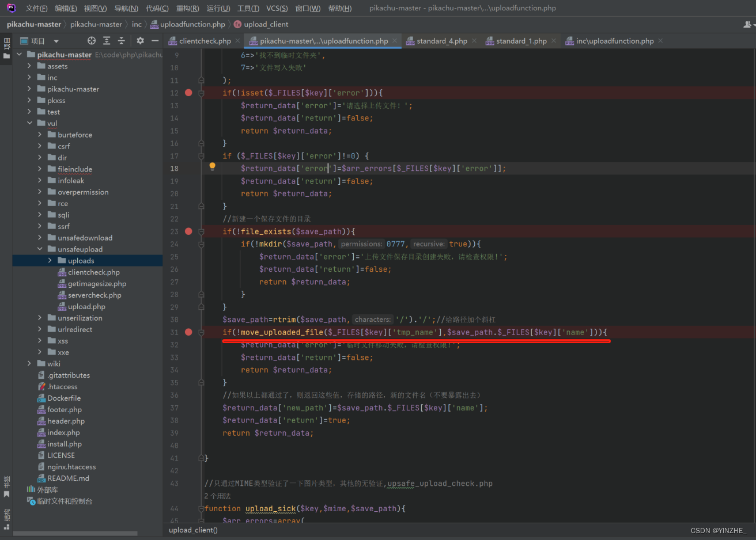Toggle breakpoint on line 23
This screenshot has height=540, width=756.
(x=188, y=231)
